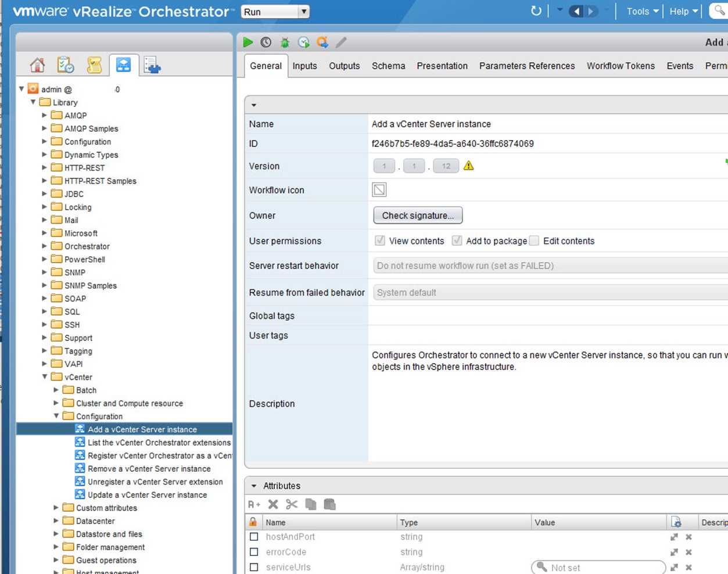Toggle the Add to package checkbox
Screen dimensions: 728x574
(x=457, y=241)
